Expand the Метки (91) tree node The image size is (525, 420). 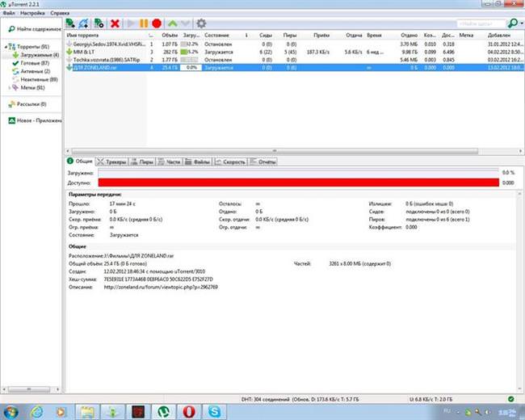pos(10,88)
